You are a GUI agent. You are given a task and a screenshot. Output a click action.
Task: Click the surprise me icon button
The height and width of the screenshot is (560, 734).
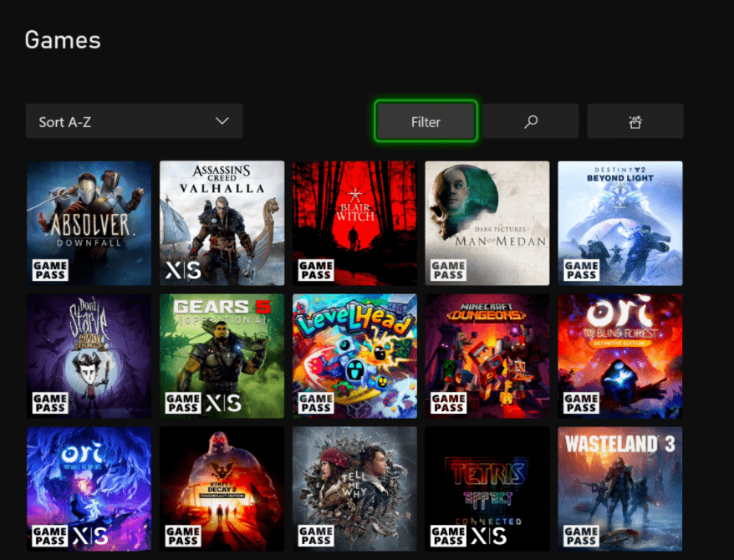(635, 122)
